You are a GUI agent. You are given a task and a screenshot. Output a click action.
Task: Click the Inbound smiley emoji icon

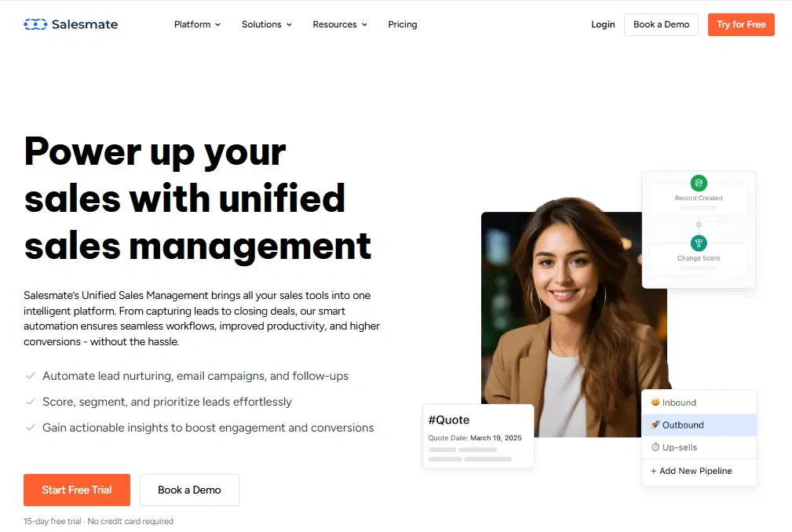click(655, 403)
